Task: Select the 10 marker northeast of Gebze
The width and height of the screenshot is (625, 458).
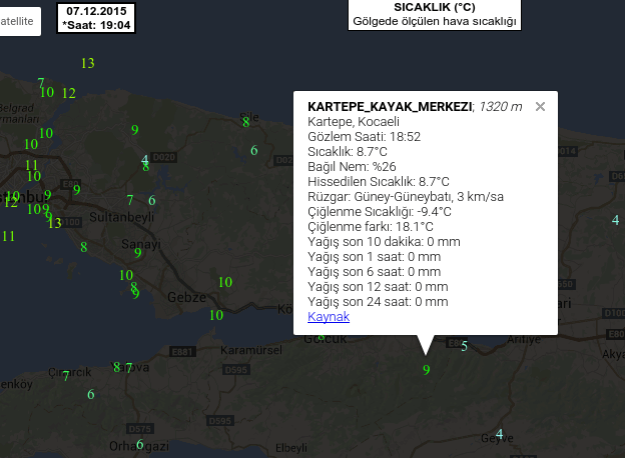Action: click(225, 283)
